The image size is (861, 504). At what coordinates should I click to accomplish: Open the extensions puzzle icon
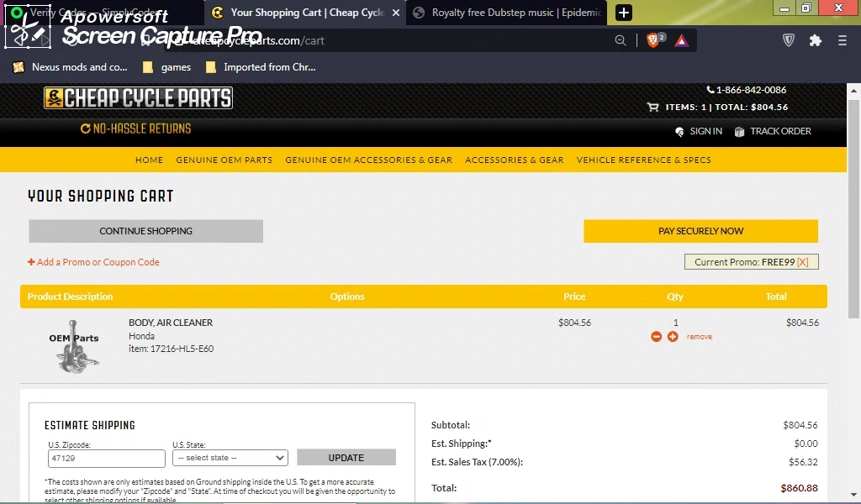[x=816, y=40]
